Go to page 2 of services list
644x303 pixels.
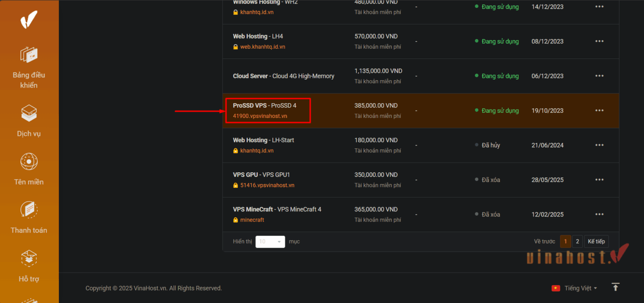click(x=577, y=241)
